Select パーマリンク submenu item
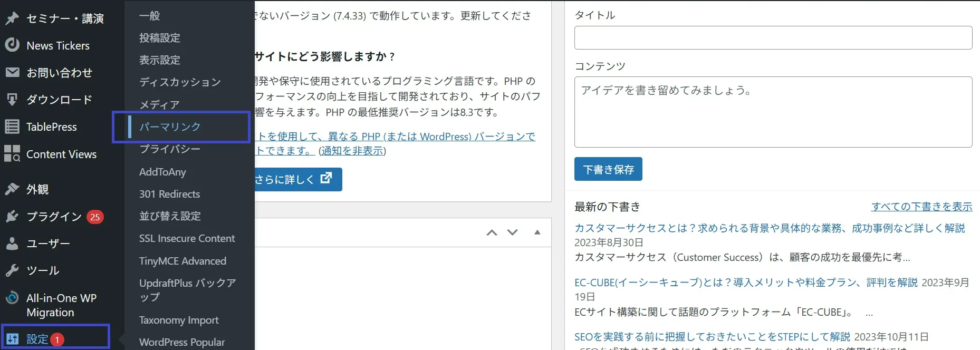 coord(170,127)
